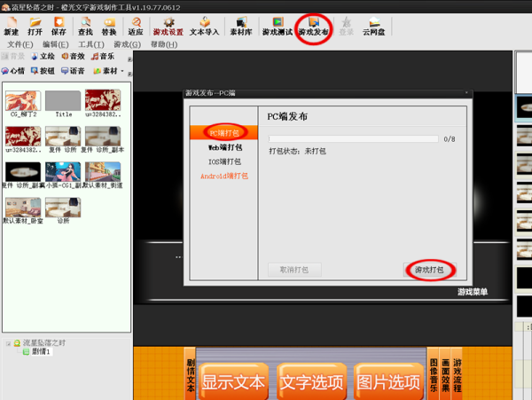532x400 pixels.
Task: Click 文本导入 text import icon
Action: (x=204, y=26)
